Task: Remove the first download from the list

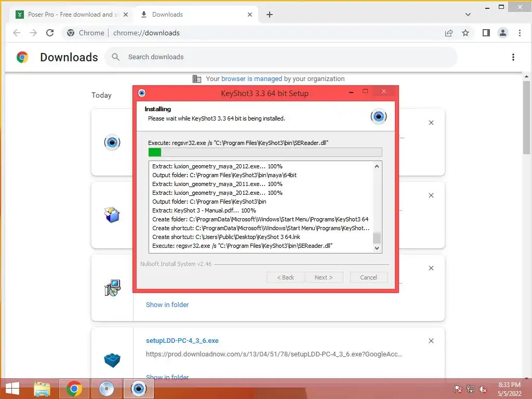Action: (x=431, y=123)
